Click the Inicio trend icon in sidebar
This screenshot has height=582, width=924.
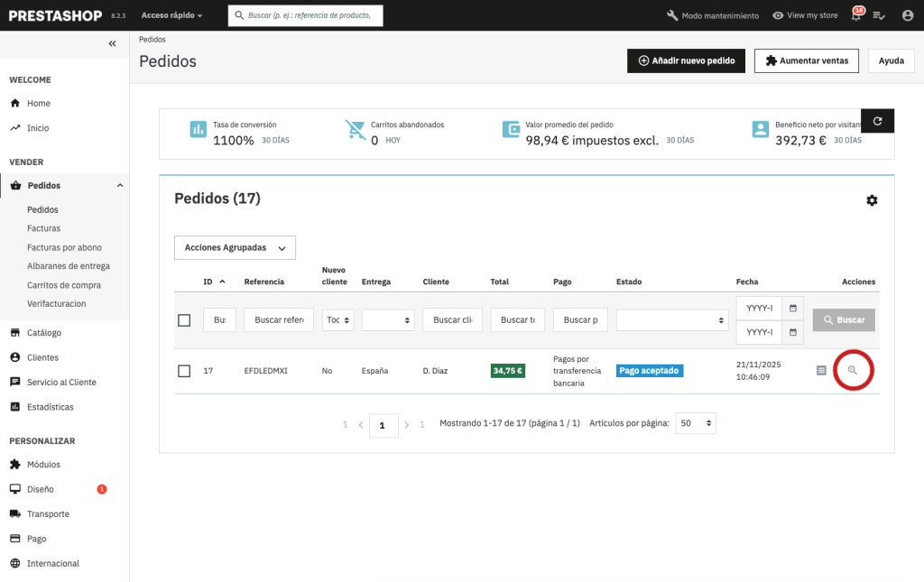[x=15, y=128]
